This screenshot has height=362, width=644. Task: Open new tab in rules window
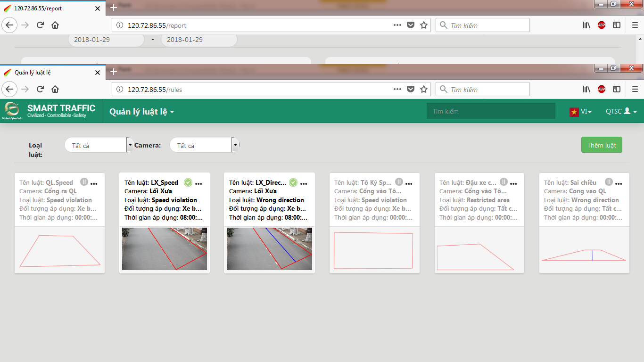[113, 72]
